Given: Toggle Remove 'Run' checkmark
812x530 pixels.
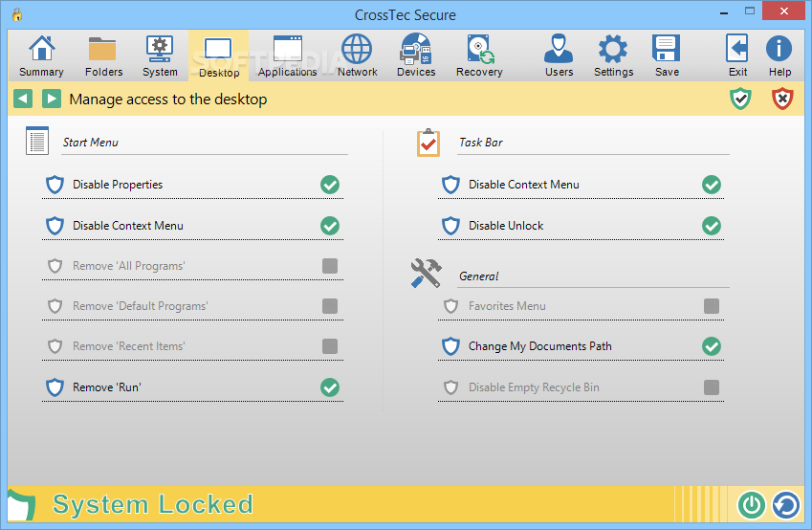Looking at the screenshot, I should point(330,387).
